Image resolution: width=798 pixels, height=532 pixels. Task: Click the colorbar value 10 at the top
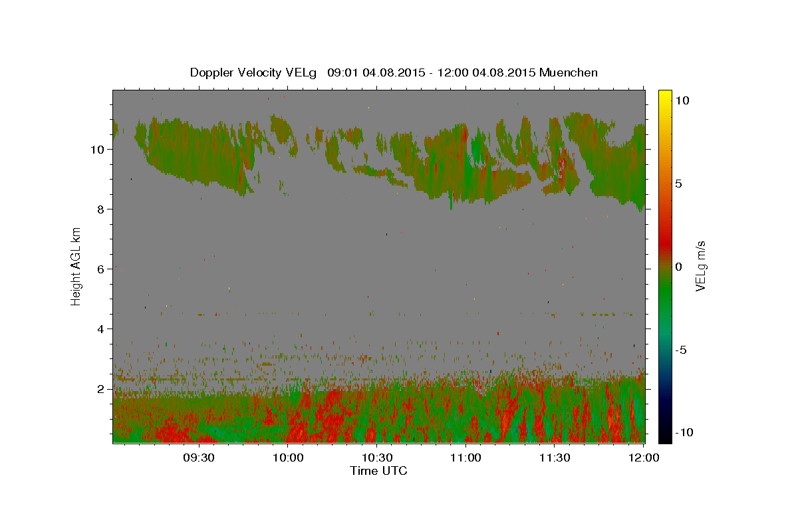[x=682, y=100]
